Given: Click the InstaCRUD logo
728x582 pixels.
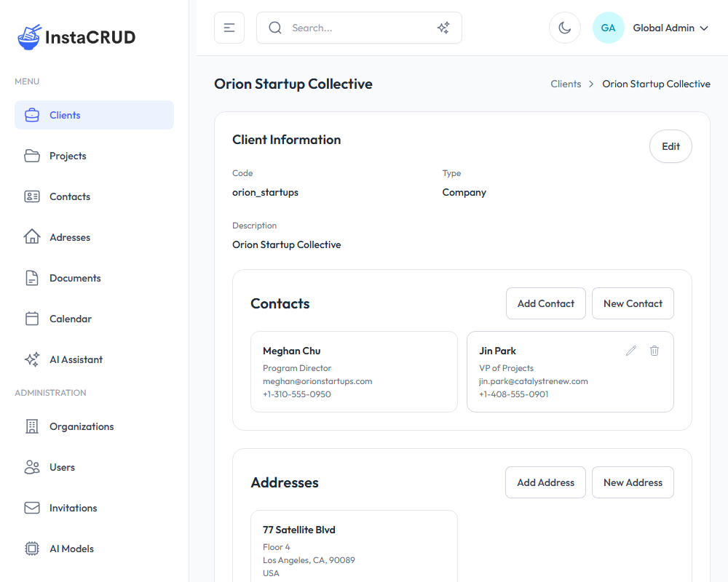Looking at the screenshot, I should click(76, 36).
